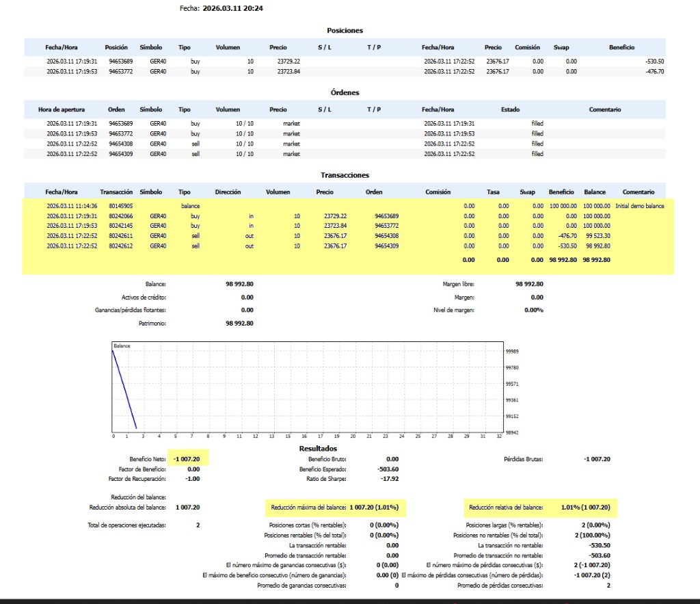
Task: Click the Dirección column header in Transacciones
Action: tap(228, 192)
